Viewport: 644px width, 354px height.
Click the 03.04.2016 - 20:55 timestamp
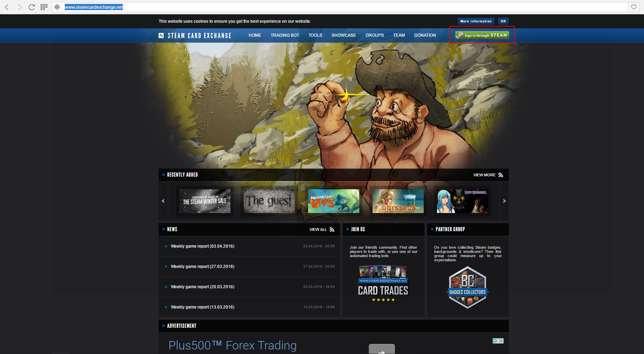coord(319,246)
